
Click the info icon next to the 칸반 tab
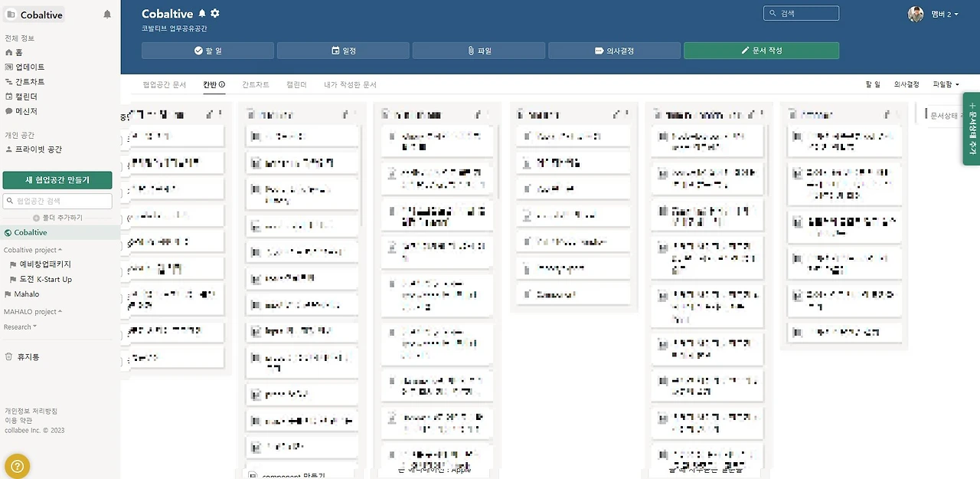coord(222,84)
